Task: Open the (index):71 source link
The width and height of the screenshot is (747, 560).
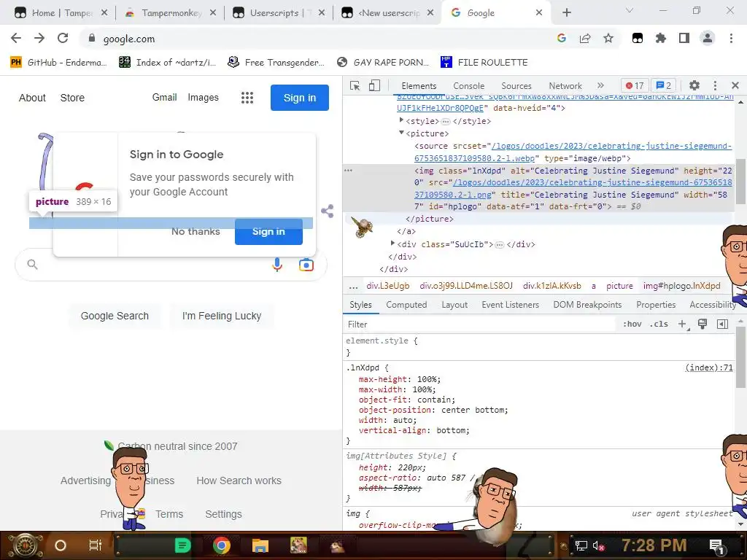Action: tap(709, 367)
